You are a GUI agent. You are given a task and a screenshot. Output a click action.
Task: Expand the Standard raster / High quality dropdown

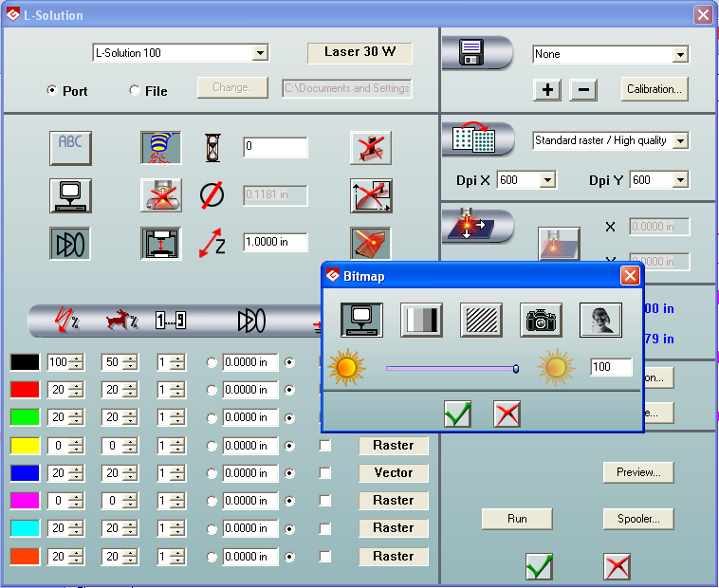[x=679, y=141]
